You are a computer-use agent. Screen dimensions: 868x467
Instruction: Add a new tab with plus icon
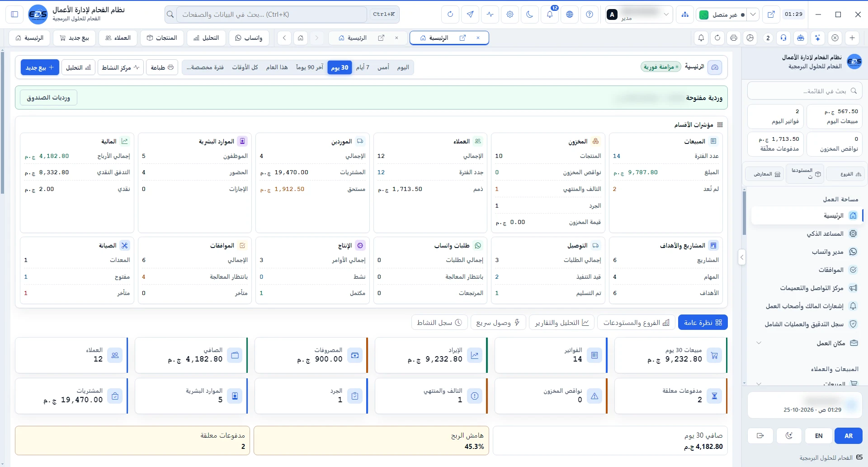point(852,38)
